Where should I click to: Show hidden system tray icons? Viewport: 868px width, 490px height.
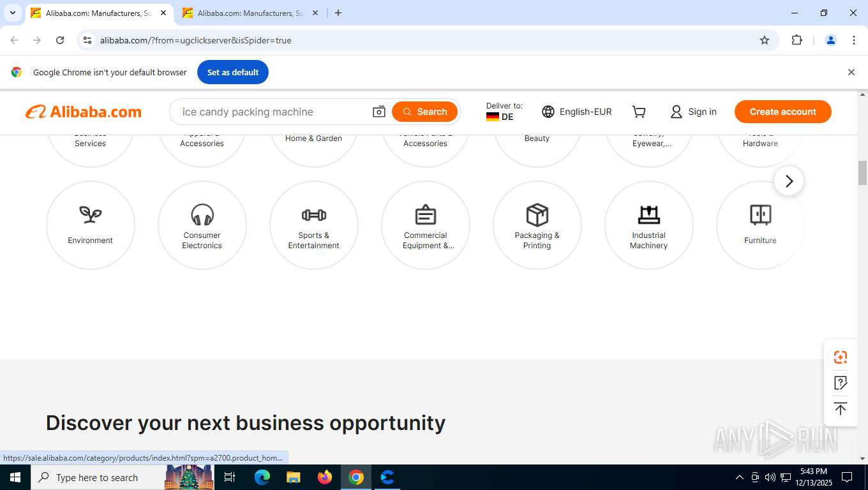tap(739, 477)
